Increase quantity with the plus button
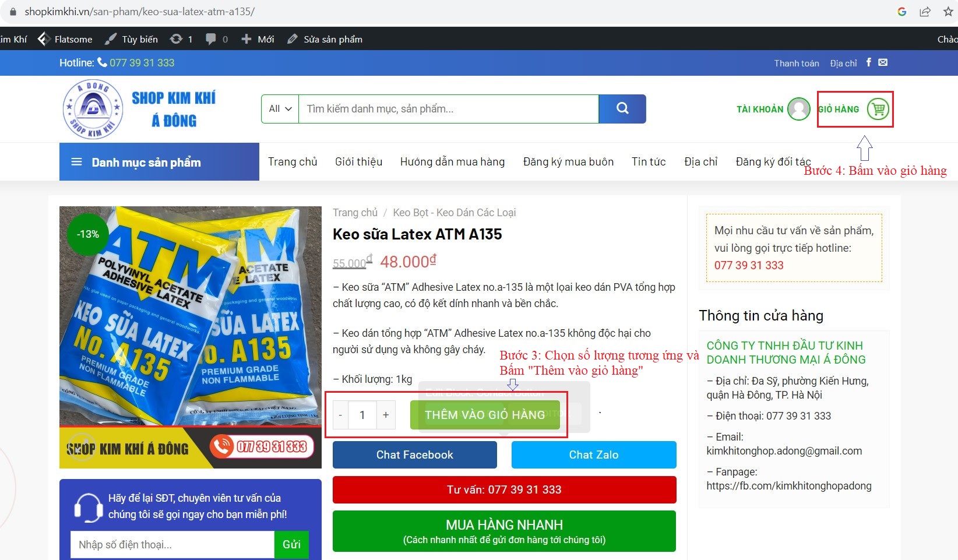The image size is (958, 560). click(x=386, y=415)
